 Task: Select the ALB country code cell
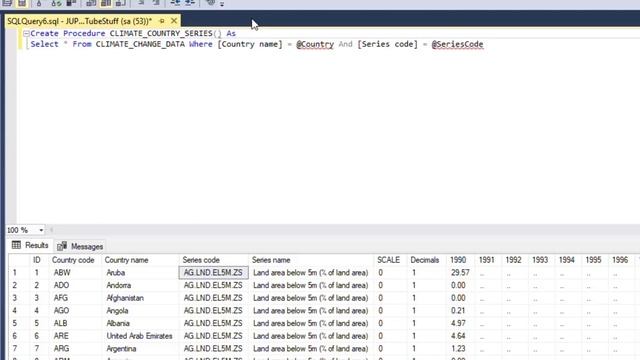click(x=76, y=323)
